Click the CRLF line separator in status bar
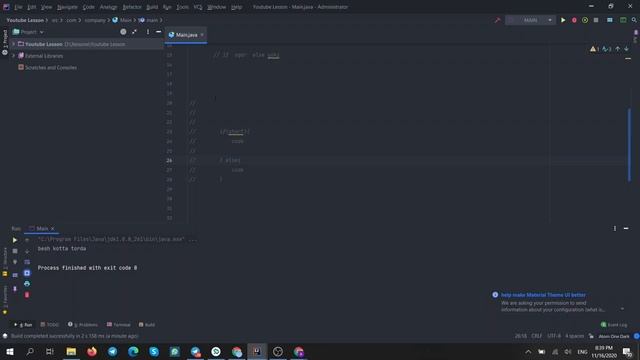 (x=537, y=336)
